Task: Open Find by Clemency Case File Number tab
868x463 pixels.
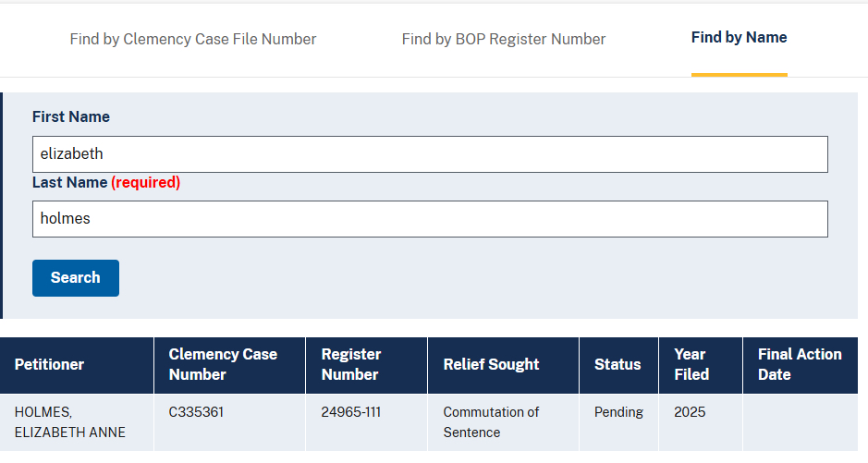Action: [193, 39]
